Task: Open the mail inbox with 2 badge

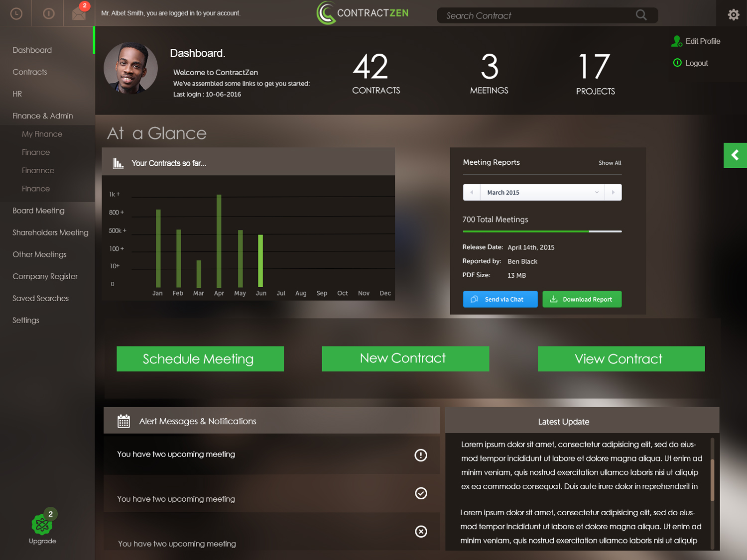Action: 79,13
